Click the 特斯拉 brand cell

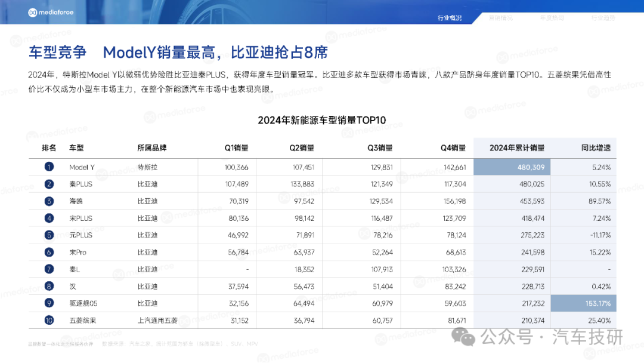click(x=147, y=167)
